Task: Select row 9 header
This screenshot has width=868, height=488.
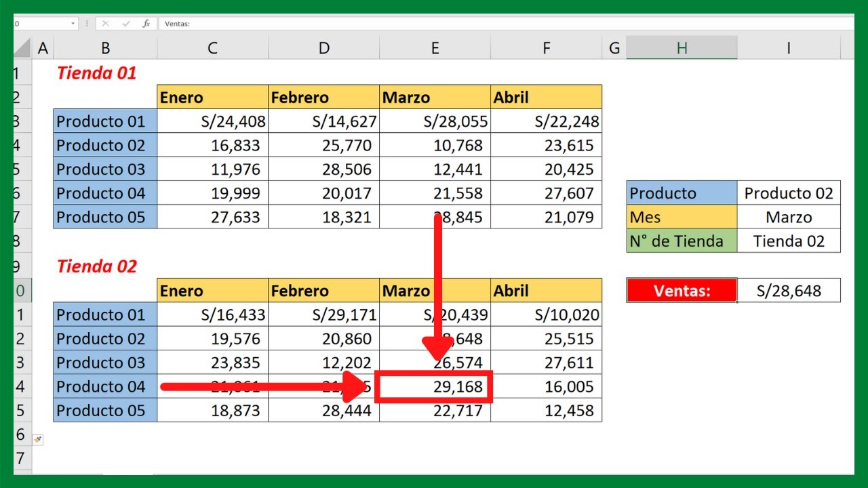Action: pos(22,266)
